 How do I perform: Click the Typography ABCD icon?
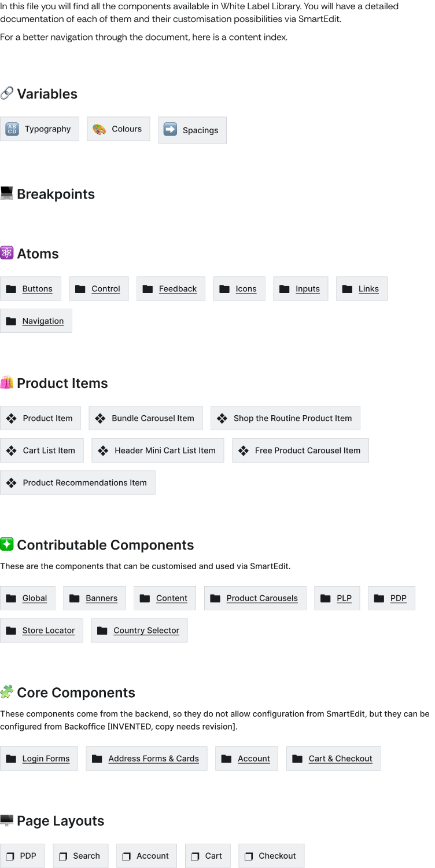point(12,129)
